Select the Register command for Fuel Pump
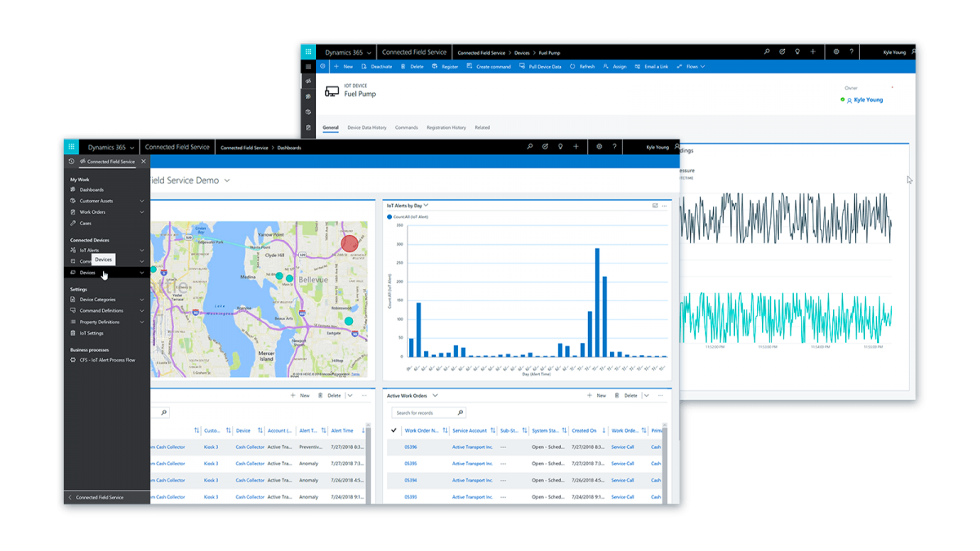The height and width of the screenshot is (551, 980). coord(448,66)
